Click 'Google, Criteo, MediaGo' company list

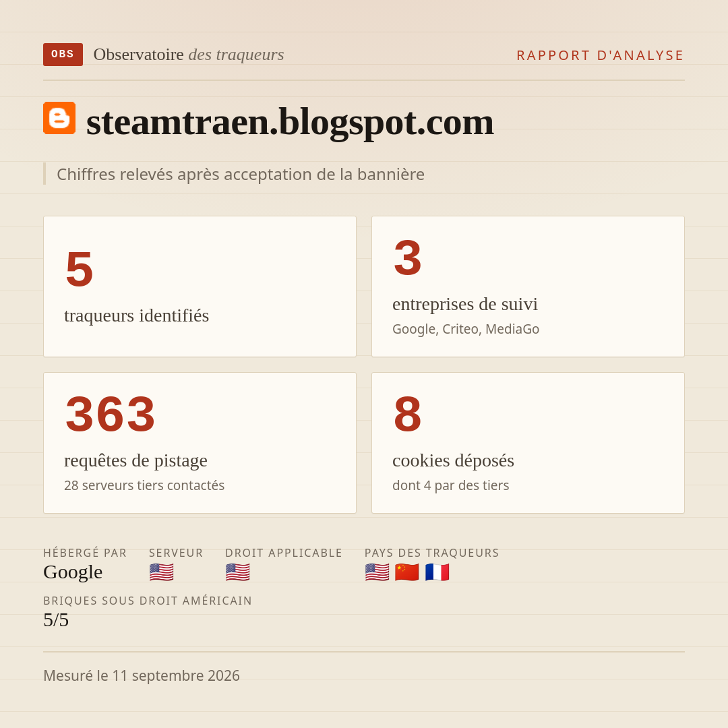coord(466,329)
